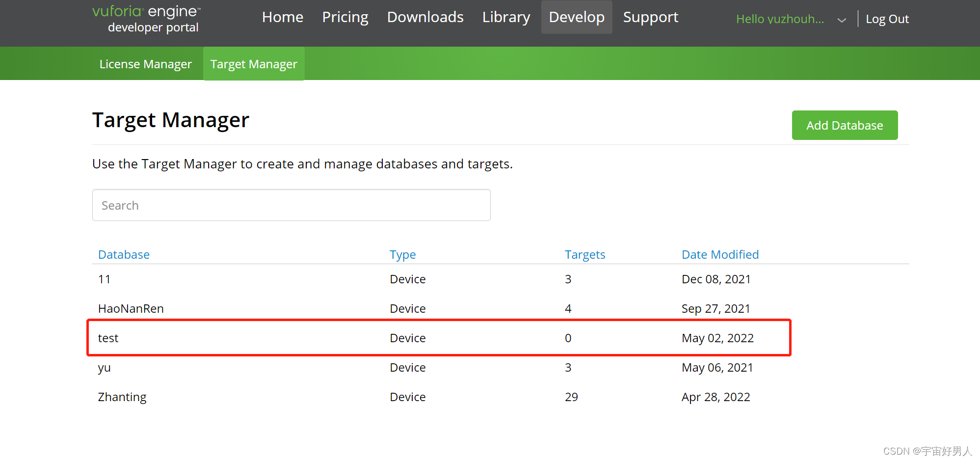Click the Sep 27, 2021 date cell

click(x=715, y=309)
